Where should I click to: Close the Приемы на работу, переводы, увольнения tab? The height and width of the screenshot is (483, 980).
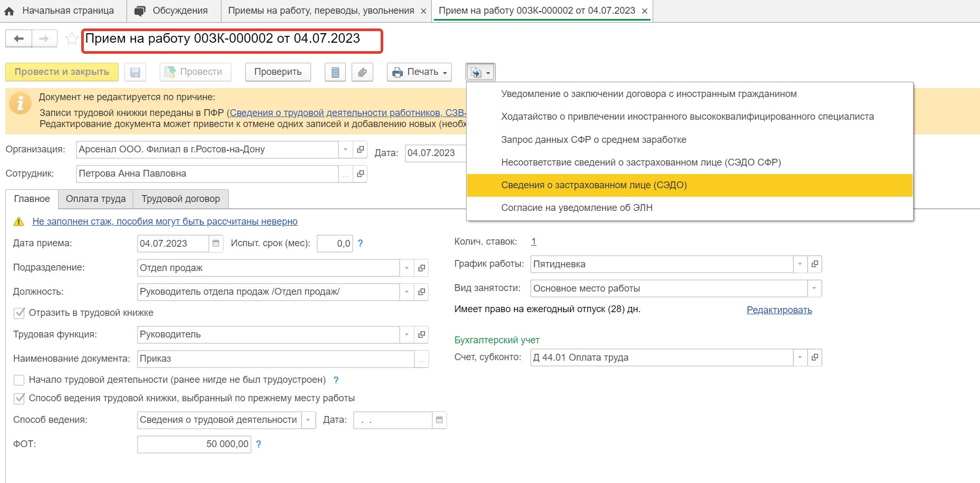pos(423,11)
